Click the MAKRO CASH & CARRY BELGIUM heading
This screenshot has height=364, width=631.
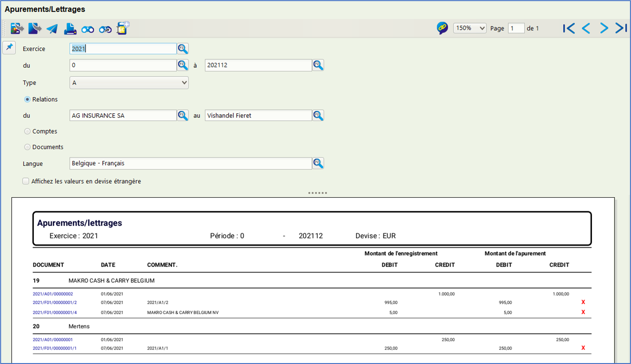point(112,280)
